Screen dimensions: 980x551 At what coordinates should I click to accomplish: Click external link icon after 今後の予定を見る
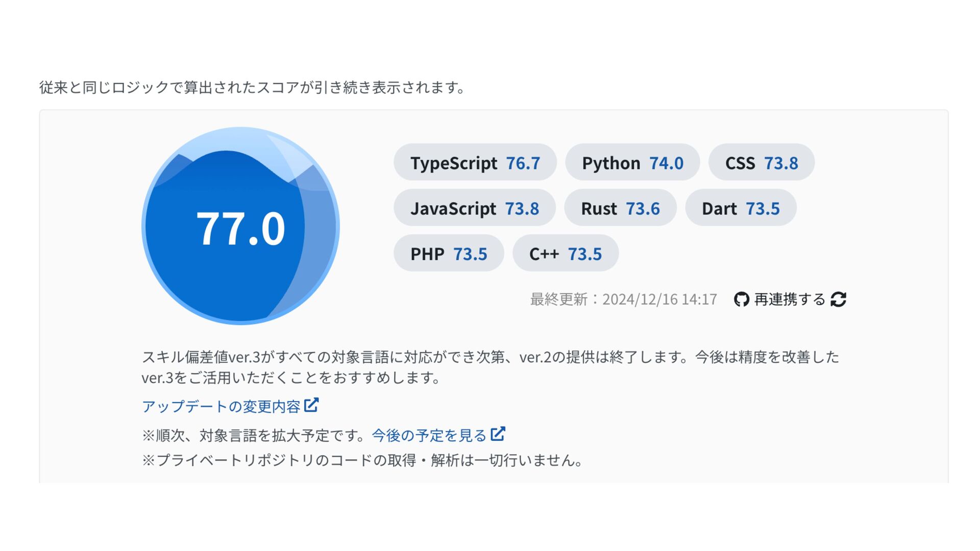[498, 434]
